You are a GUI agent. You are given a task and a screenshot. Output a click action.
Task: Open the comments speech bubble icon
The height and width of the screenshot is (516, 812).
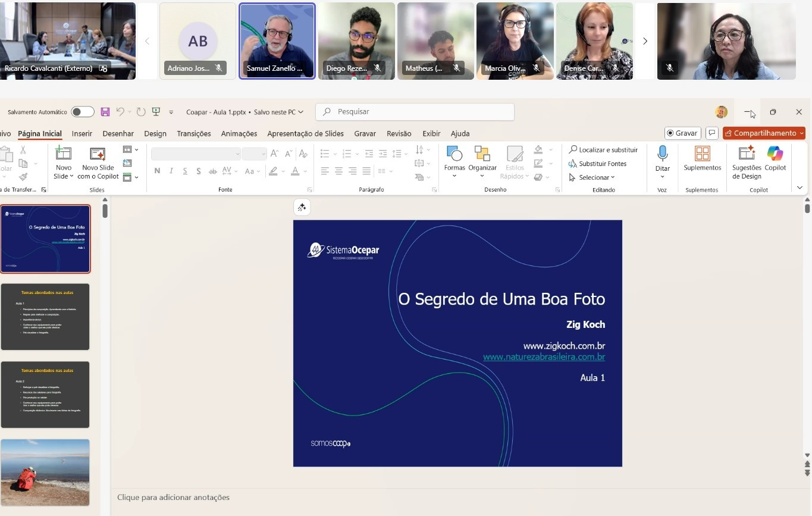pos(711,133)
